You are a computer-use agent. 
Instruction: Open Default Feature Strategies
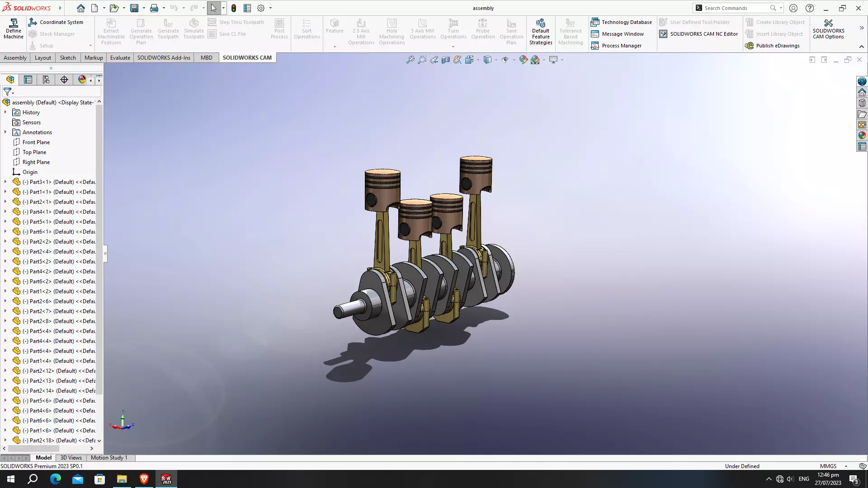pos(541,32)
